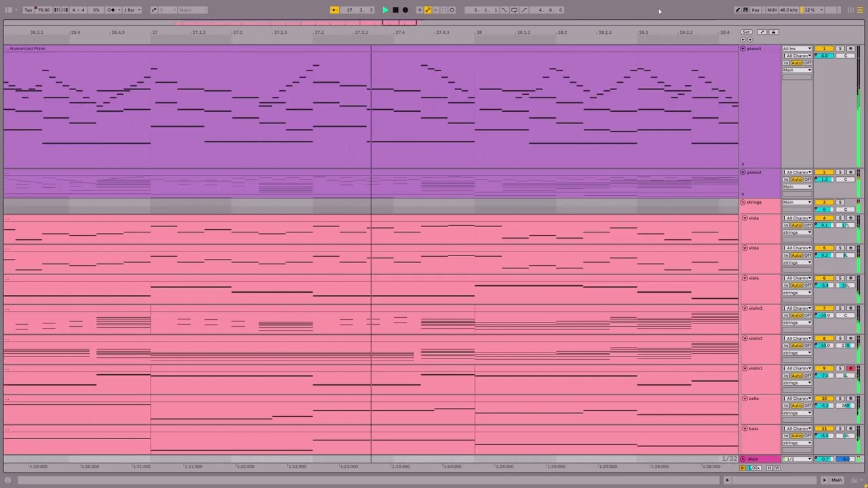Fold the cello track

pos(745,399)
